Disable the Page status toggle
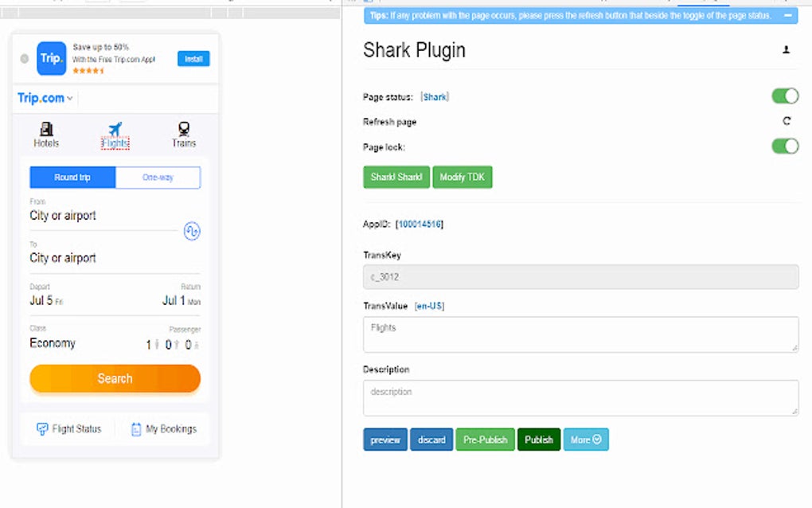 785,95
